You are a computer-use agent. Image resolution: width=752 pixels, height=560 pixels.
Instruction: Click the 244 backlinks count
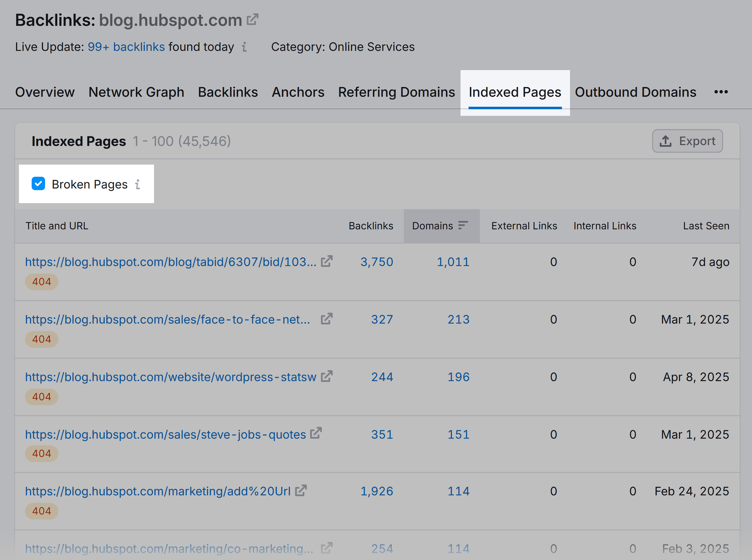[x=382, y=377]
